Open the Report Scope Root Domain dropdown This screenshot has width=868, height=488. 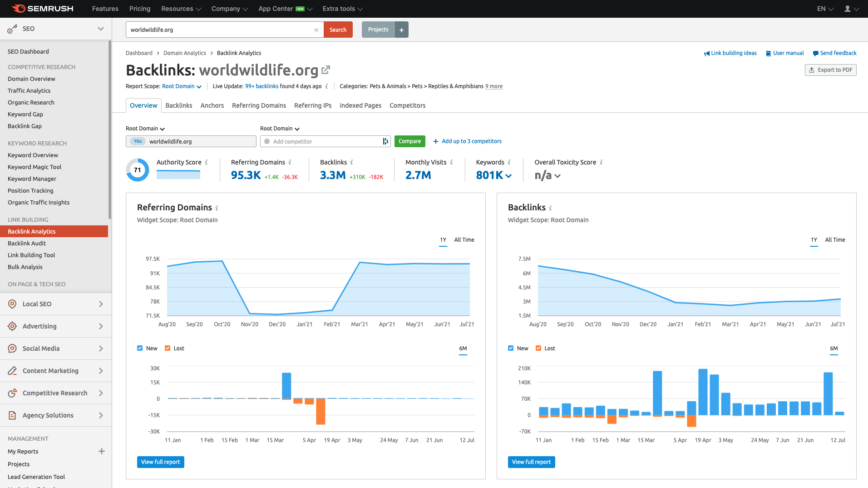pos(181,86)
